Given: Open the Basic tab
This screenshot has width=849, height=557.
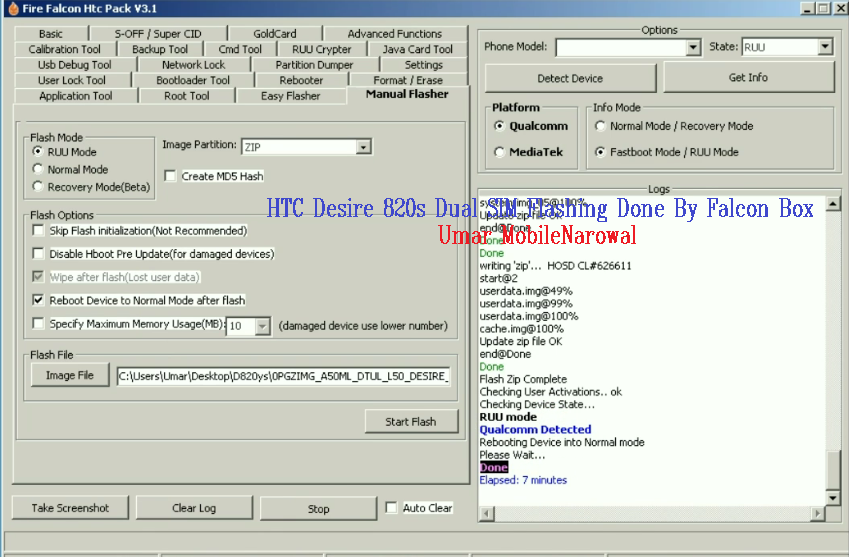Looking at the screenshot, I should [51, 34].
